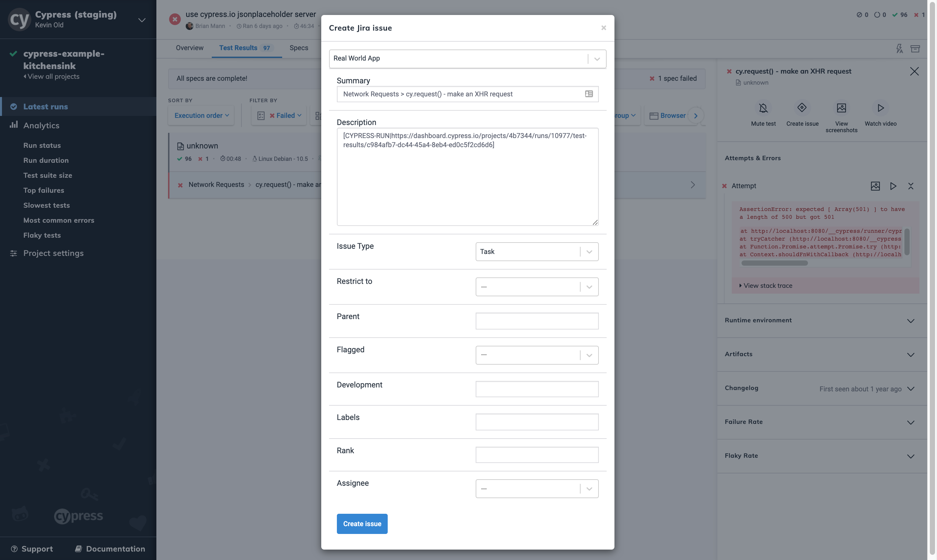Open Project settings from the sidebar
The image size is (937, 560).
tap(53, 253)
